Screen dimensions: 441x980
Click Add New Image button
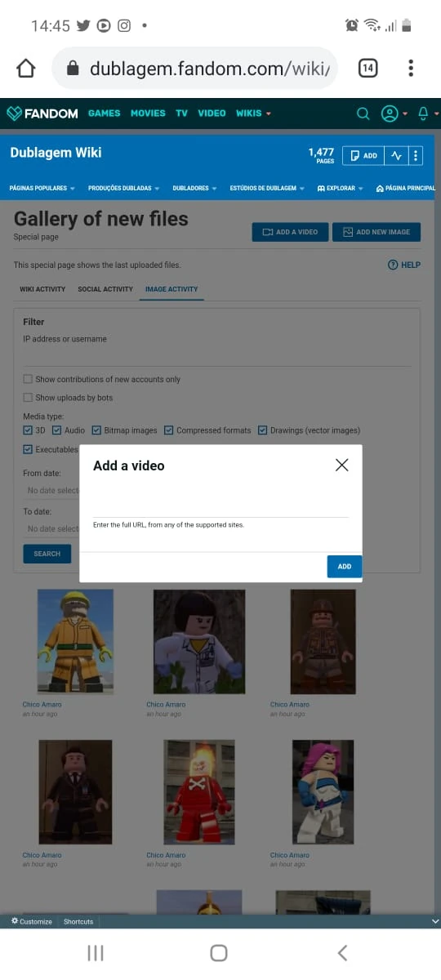point(376,232)
